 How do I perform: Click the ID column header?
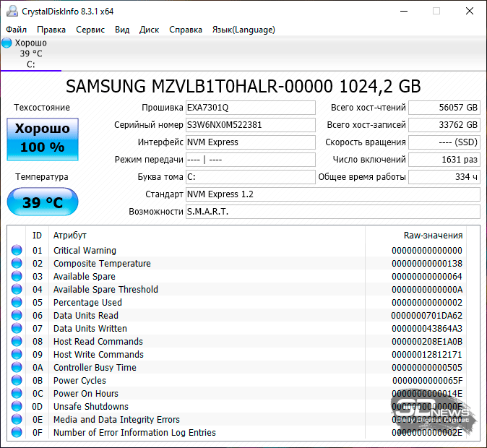click(37, 235)
